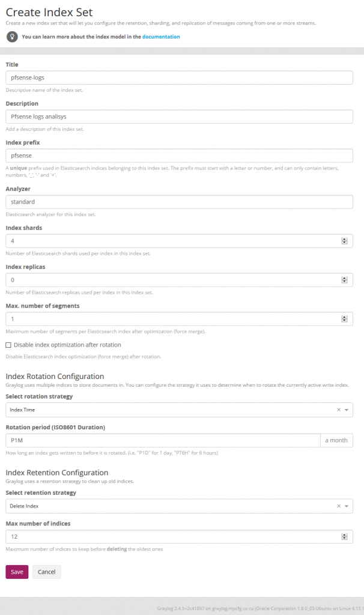Save the new index set
The height and width of the screenshot is (615, 364).
pos(17,572)
